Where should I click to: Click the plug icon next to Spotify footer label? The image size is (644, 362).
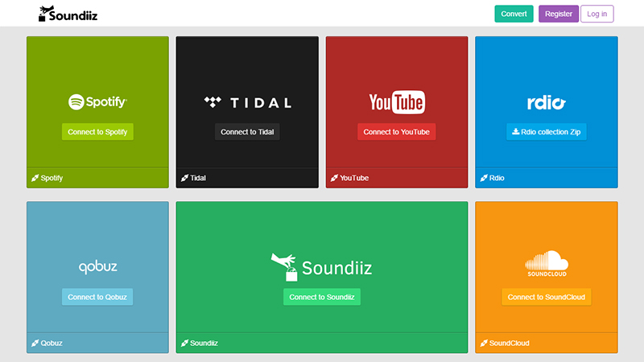(35, 178)
